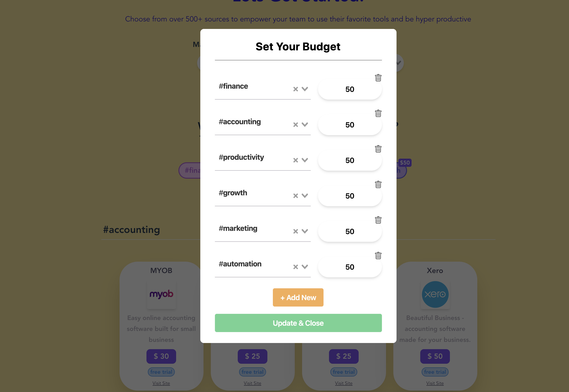Delete the #marketing budget entry
The width and height of the screenshot is (569, 392).
click(378, 220)
